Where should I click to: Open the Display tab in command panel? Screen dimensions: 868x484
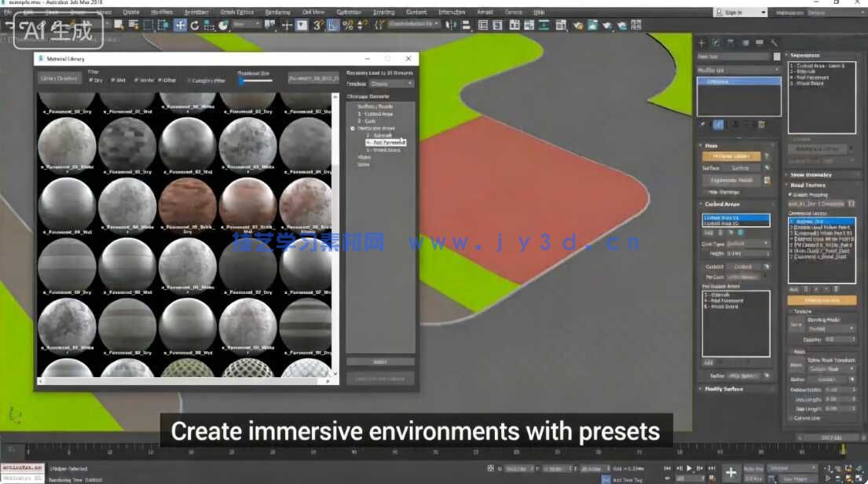(x=760, y=42)
